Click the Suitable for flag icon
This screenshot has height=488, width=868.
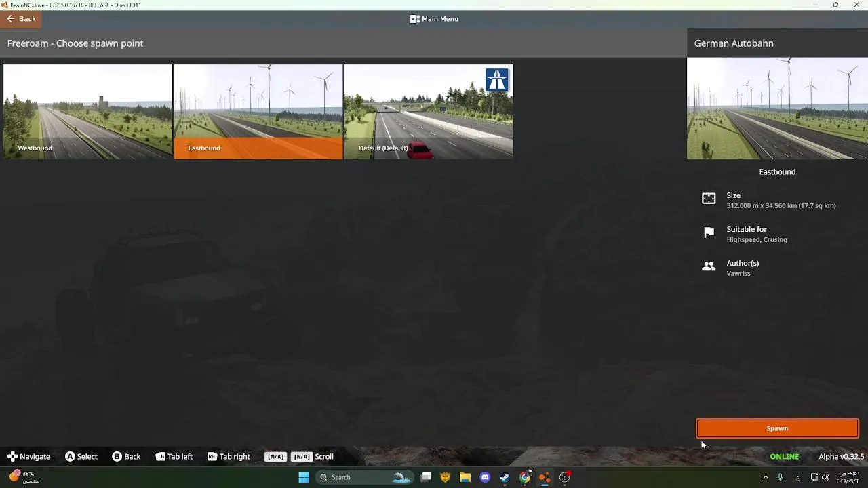coord(709,233)
